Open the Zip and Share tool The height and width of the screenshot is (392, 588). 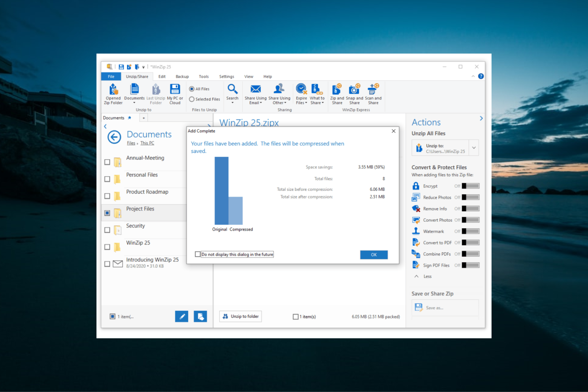coord(337,93)
